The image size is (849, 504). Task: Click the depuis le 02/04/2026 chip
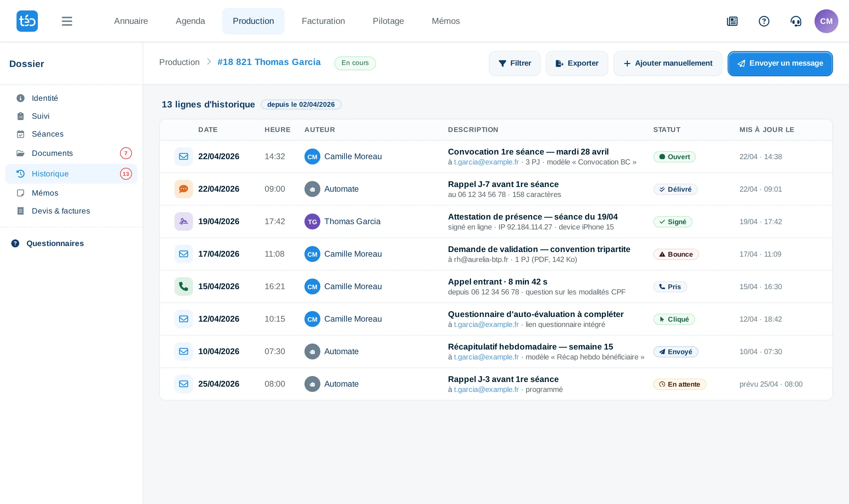click(301, 104)
